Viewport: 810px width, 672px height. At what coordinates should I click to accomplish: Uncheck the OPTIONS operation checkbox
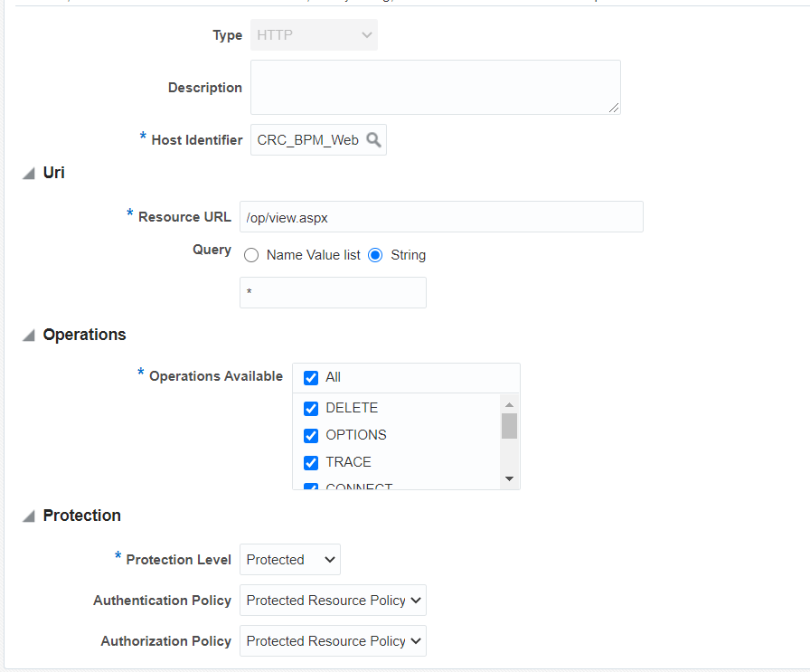click(311, 436)
